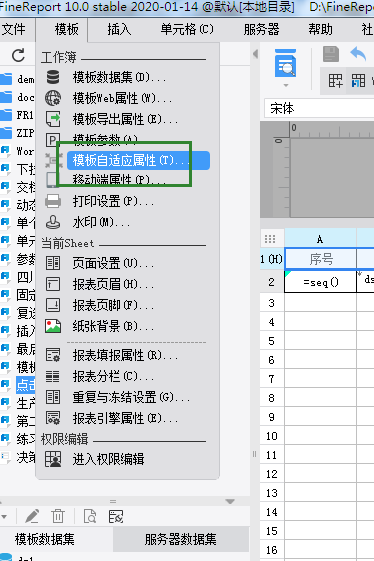
Task: Click the page layout icon beside 页面设置
Action: [x=53, y=263]
